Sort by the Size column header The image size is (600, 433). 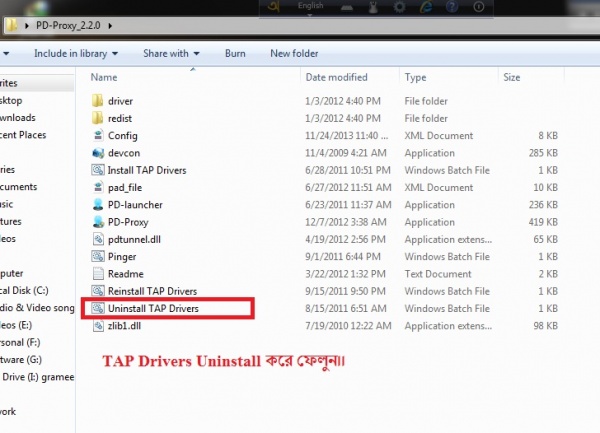click(512, 77)
